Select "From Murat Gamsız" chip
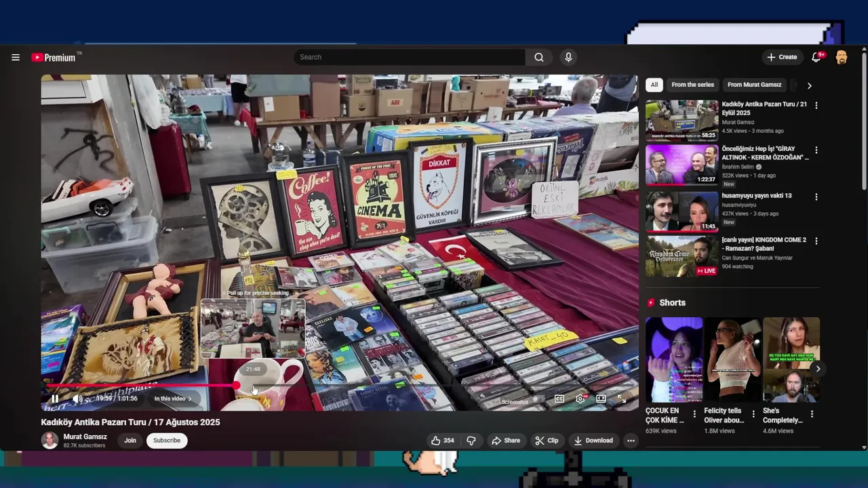Screen dimensions: 868x488 [754, 85]
